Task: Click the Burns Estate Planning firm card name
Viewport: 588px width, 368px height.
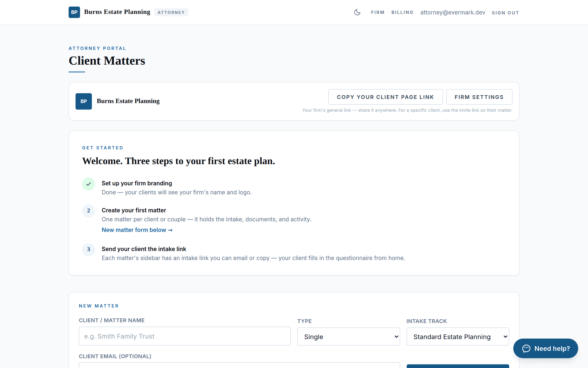Action: tap(128, 101)
